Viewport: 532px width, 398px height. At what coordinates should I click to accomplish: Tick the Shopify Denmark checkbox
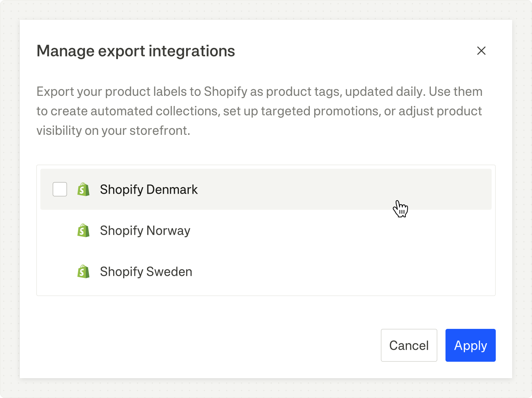pyautogui.click(x=60, y=189)
